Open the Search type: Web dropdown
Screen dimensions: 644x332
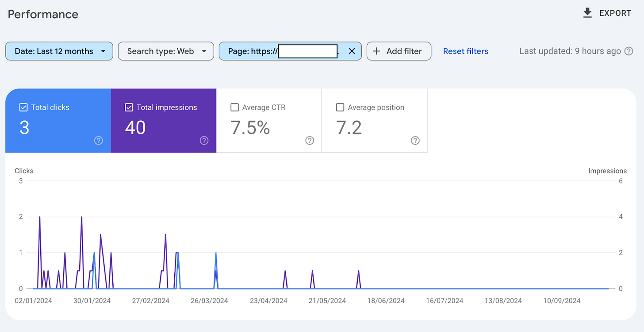(166, 51)
